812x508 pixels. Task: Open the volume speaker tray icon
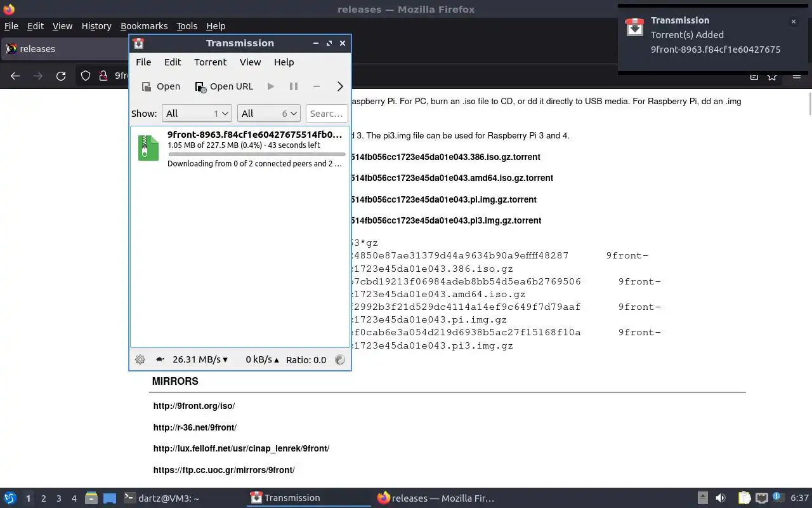click(x=721, y=498)
